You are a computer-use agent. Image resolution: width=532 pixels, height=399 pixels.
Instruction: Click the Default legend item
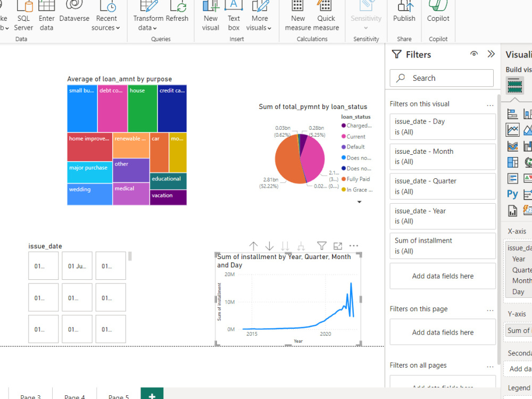(x=353, y=147)
